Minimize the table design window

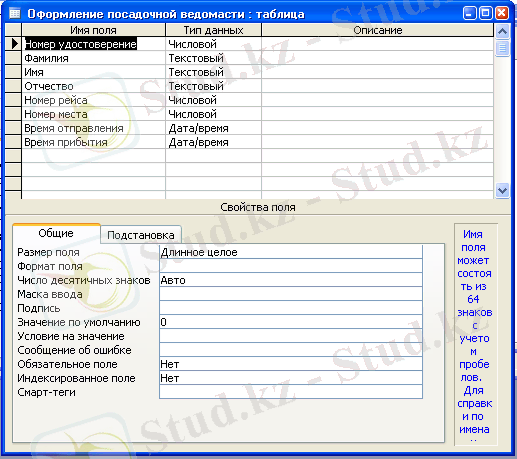click(470, 14)
